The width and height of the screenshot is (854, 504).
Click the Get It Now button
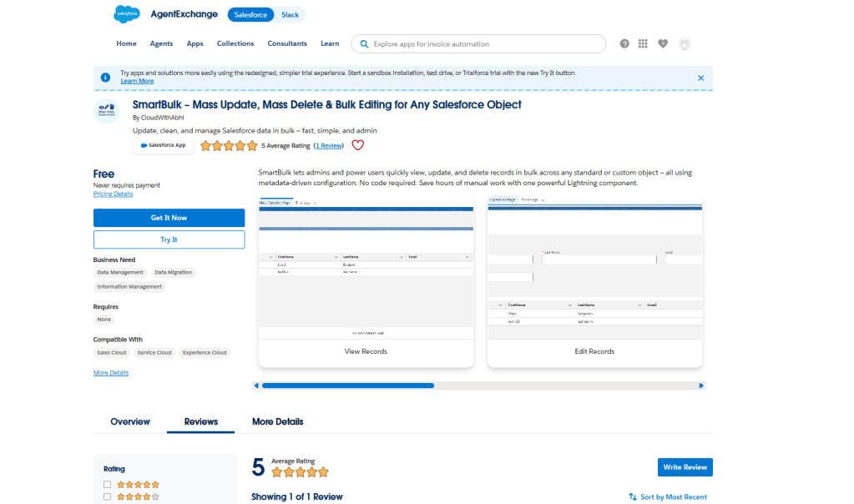tap(169, 218)
